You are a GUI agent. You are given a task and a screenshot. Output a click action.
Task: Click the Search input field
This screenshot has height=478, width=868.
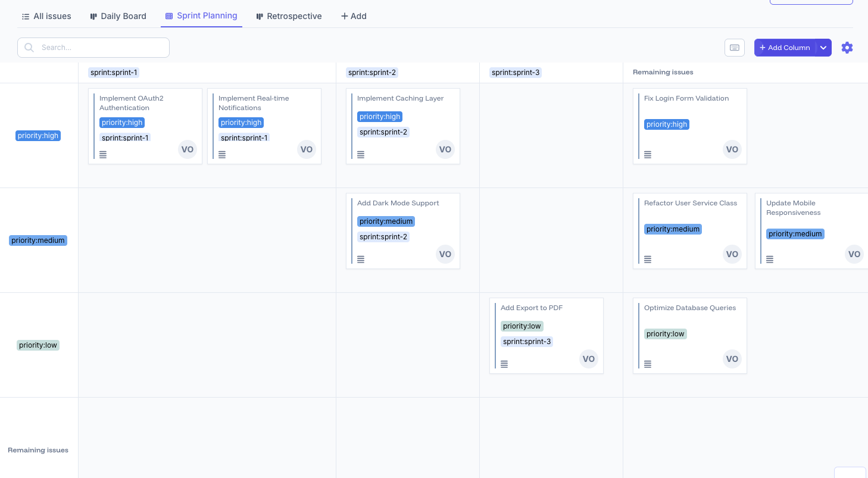(x=93, y=47)
